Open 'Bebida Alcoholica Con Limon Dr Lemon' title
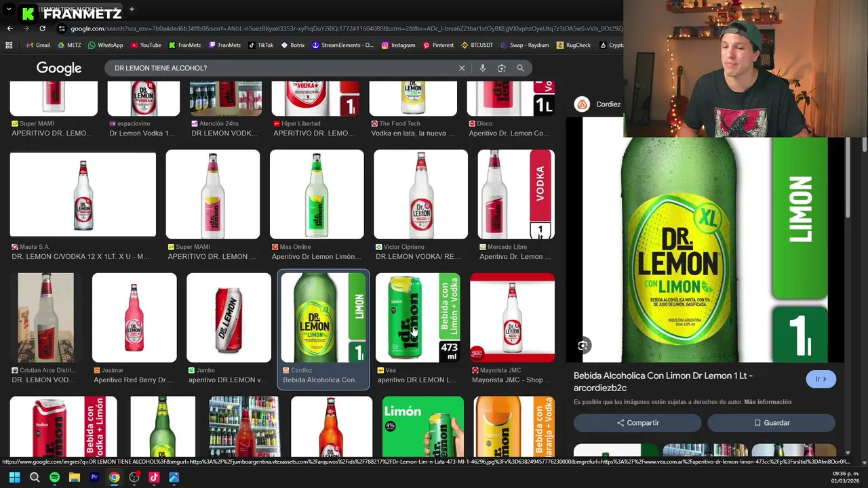868x488 pixels. pyautogui.click(x=663, y=382)
